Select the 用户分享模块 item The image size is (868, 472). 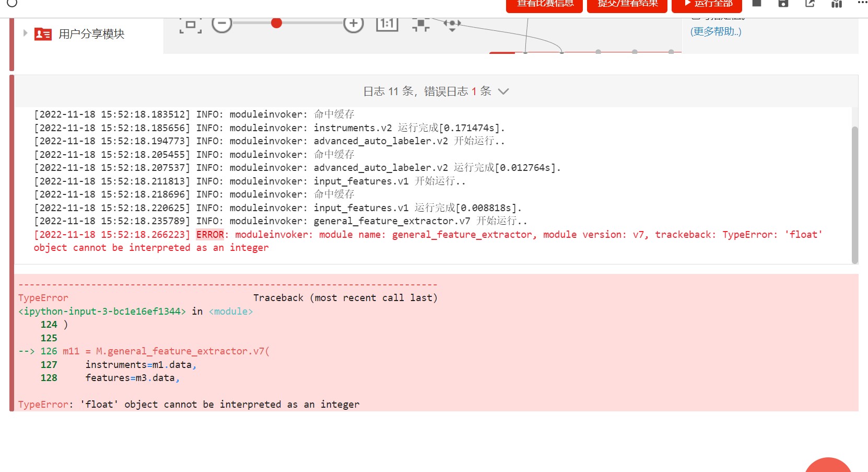point(91,34)
